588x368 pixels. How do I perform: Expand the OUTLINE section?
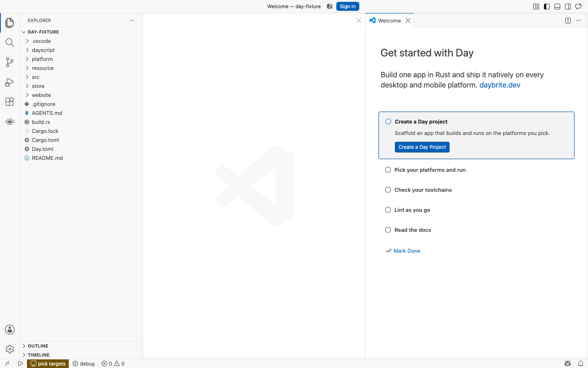point(81,346)
